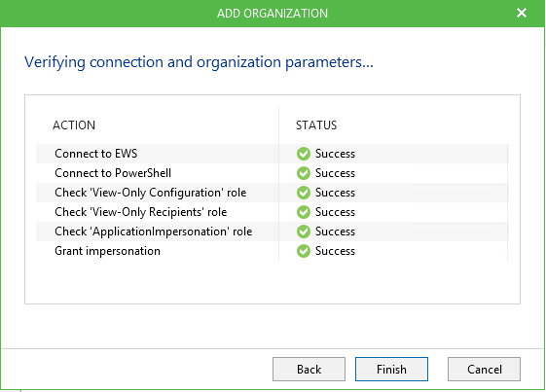Select Check 'ApplicationImpersonation' role row
Image resolution: width=546 pixels, height=392 pixels.
click(272, 232)
